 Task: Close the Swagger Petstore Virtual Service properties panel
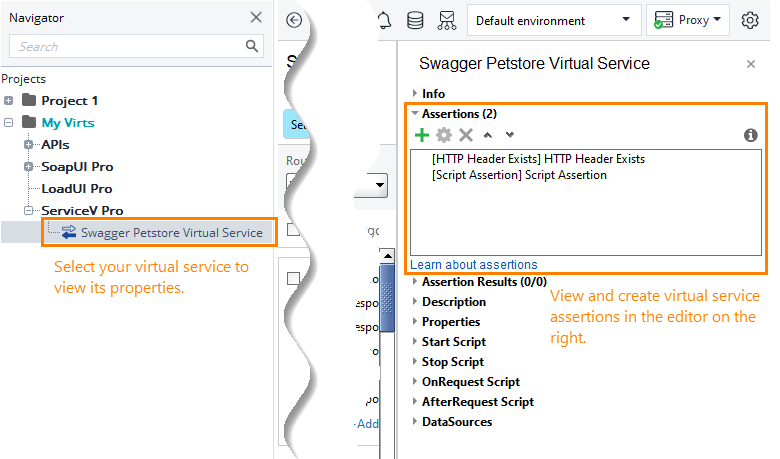pyautogui.click(x=751, y=64)
